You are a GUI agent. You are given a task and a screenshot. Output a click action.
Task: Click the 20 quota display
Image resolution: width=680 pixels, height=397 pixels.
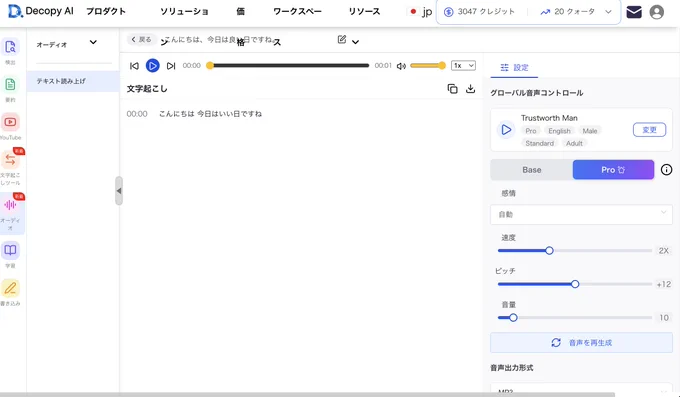574,12
